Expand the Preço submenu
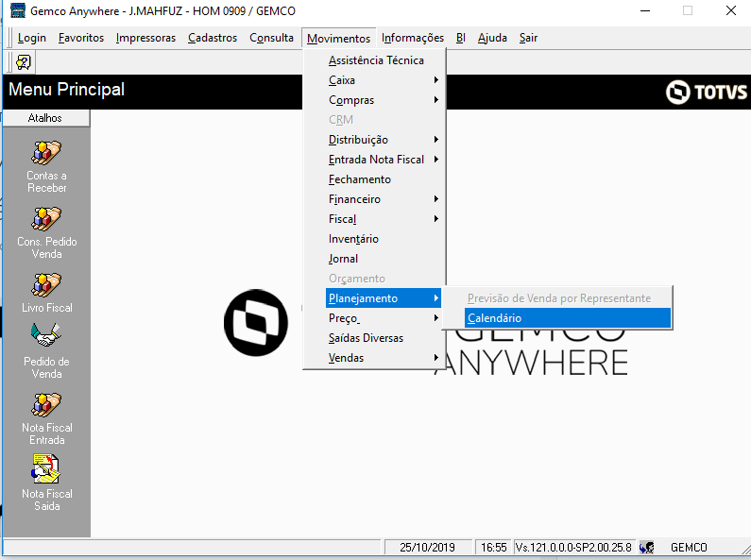 [384, 318]
